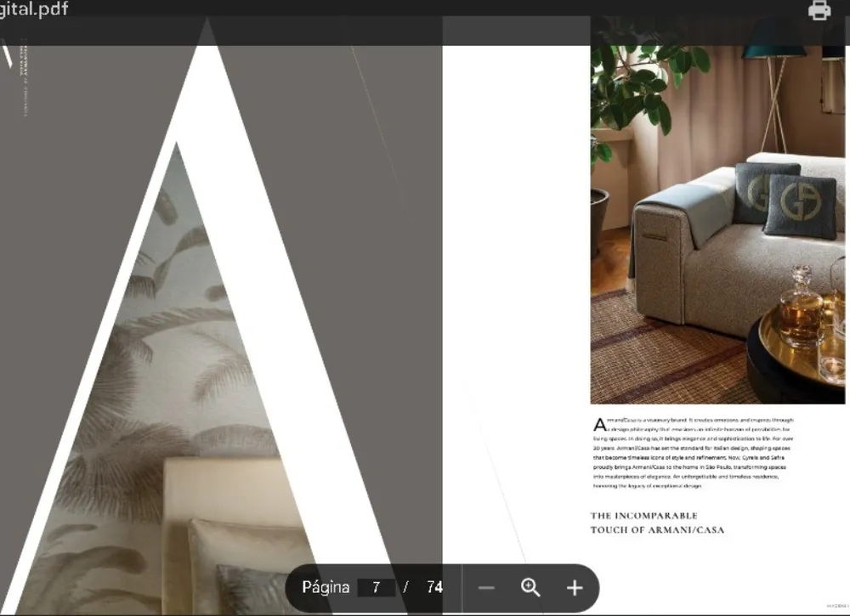The width and height of the screenshot is (850, 616).
Task: Click the PDF file name in title bar
Action: point(34,9)
